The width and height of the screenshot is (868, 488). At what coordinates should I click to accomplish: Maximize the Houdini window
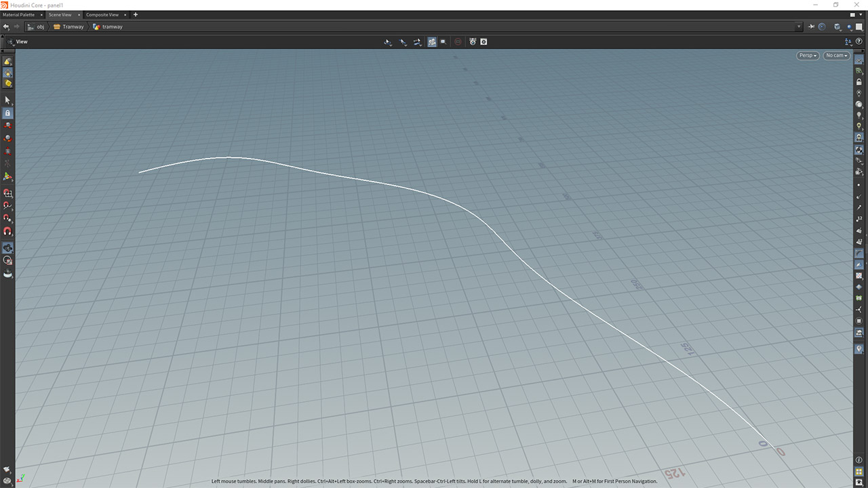click(836, 5)
